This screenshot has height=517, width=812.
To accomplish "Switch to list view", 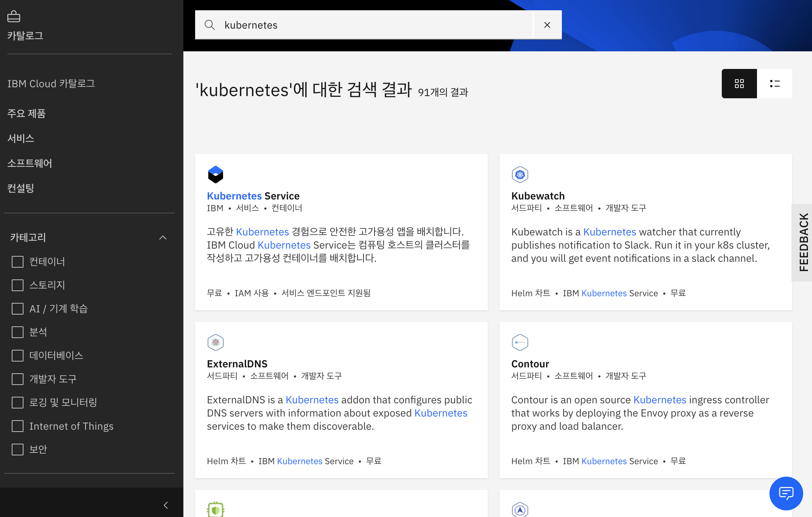I will point(775,84).
